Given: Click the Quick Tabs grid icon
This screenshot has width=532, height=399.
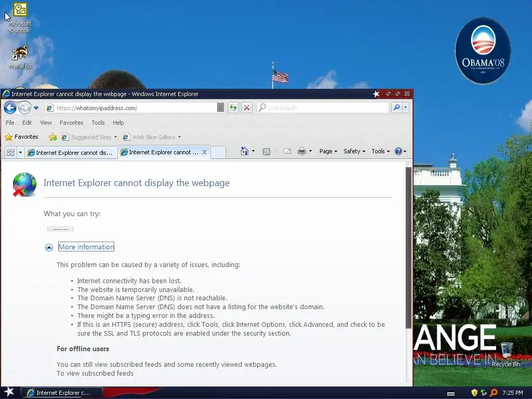Looking at the screenshot, I should [x=10, y=152].
